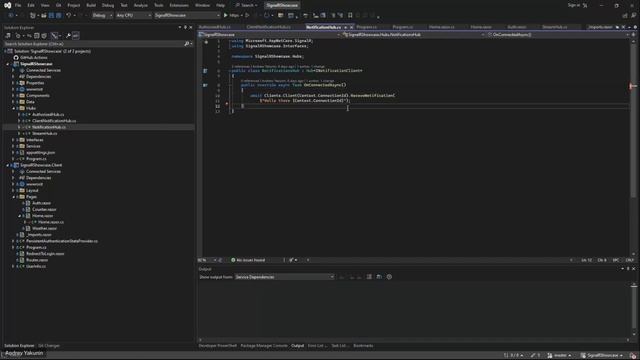Click Show All Files icon in Solution Explorer

[x=44, y=36]
